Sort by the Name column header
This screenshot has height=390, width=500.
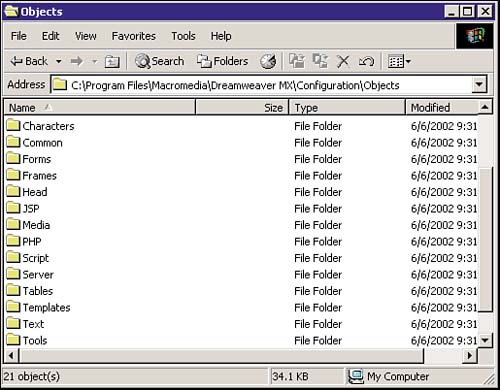(x=99, y=108)
